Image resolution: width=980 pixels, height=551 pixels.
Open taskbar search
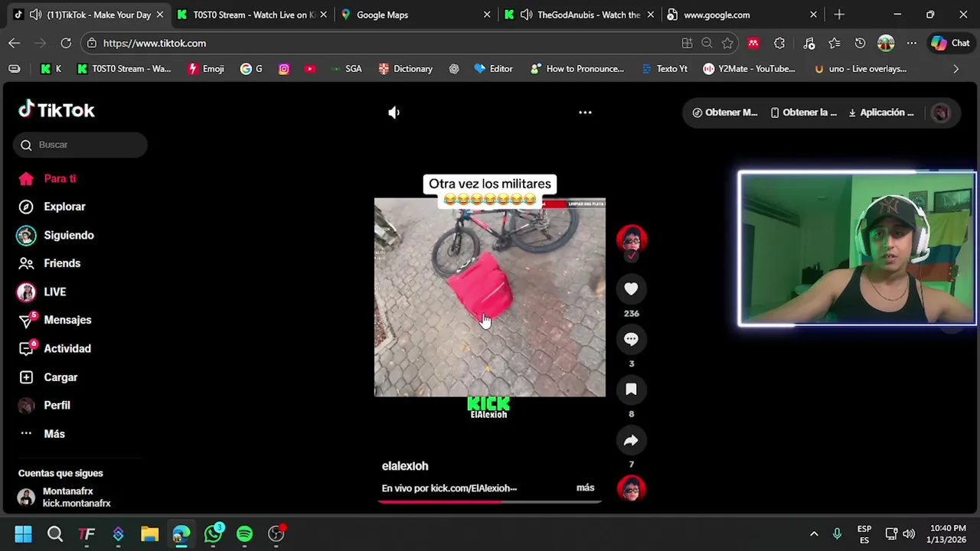pos(55,533)
